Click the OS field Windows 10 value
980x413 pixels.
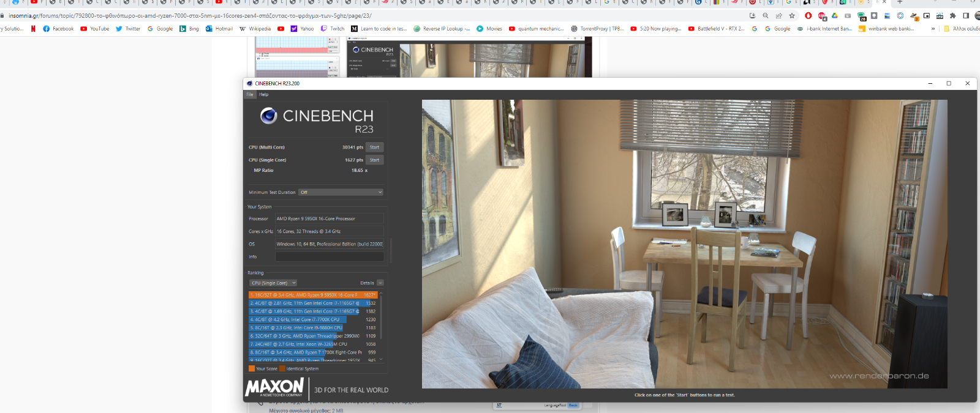[x=330, y=244]
